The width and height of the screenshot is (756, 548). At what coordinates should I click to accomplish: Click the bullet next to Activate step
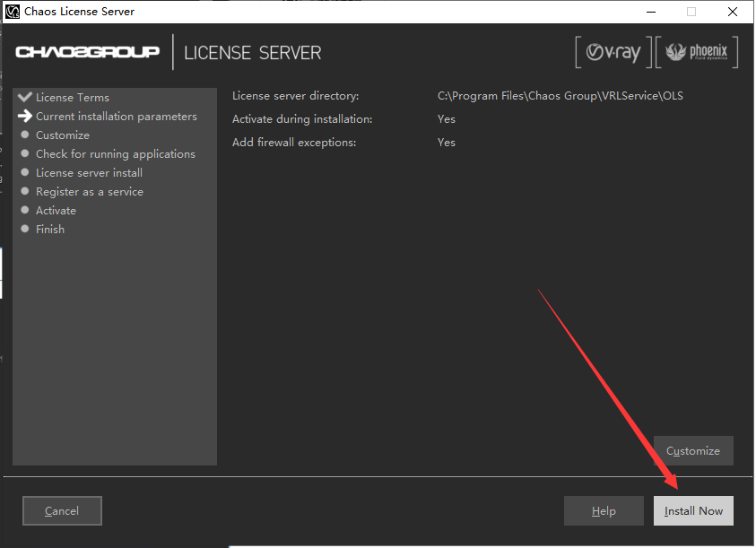25,211
